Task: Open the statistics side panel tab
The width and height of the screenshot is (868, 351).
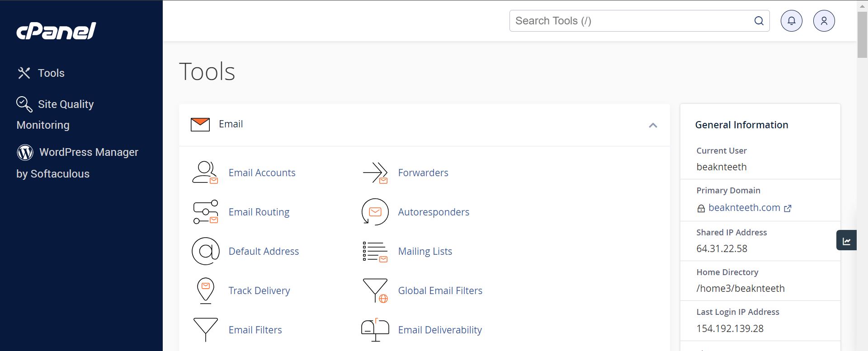Action: [846, 241]
